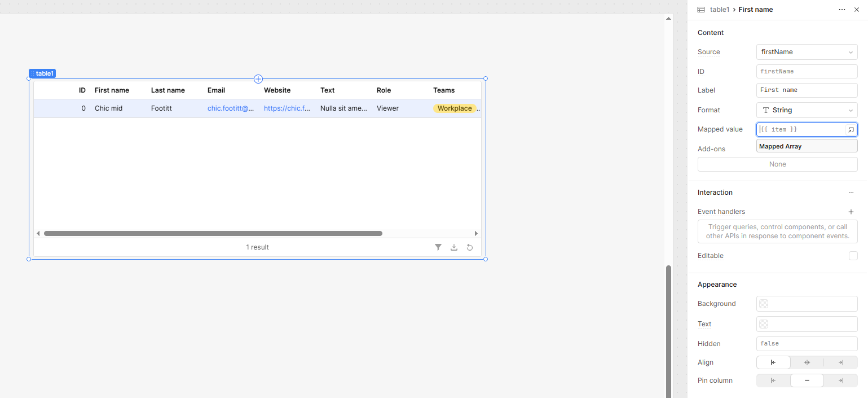This screenshot has width=868, height=398.
Task: Click the Workplace team tag
Action: coord(455,108)
